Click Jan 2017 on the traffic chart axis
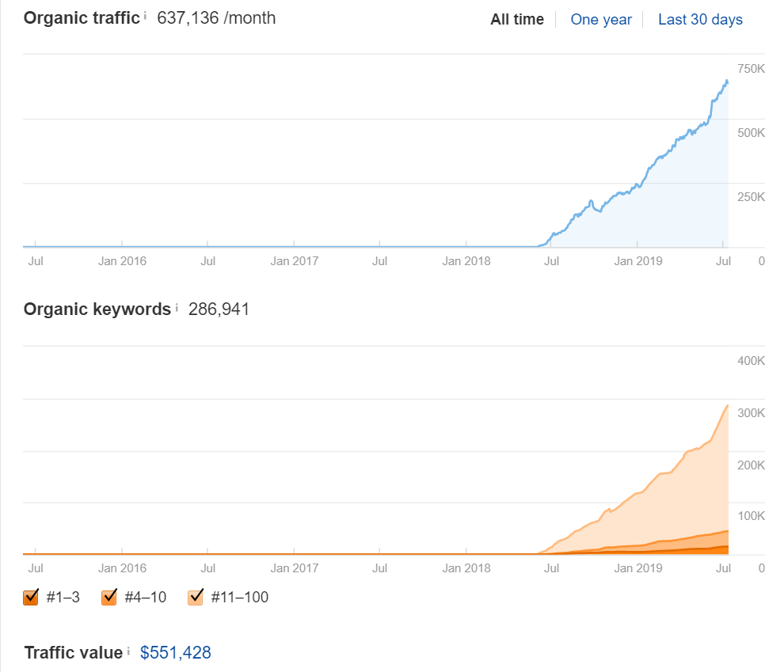The width and height of the screenshot is (784, 672). (x=295, y=261)
